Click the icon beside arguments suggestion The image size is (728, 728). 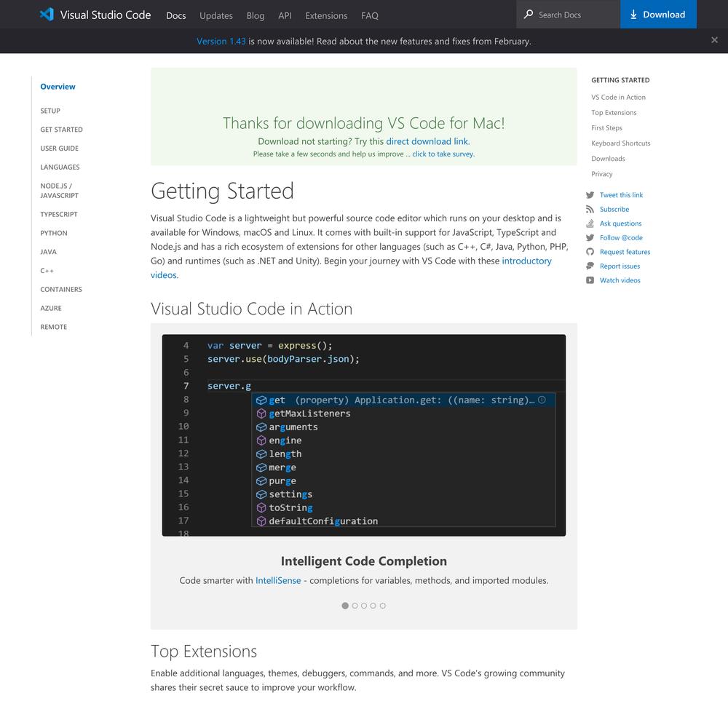[x=261, y=427]
